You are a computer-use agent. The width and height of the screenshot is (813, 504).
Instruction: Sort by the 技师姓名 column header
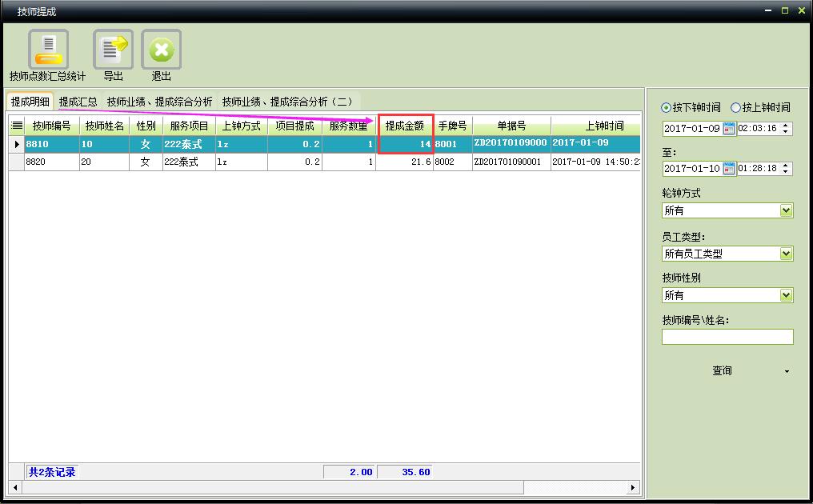104,126
